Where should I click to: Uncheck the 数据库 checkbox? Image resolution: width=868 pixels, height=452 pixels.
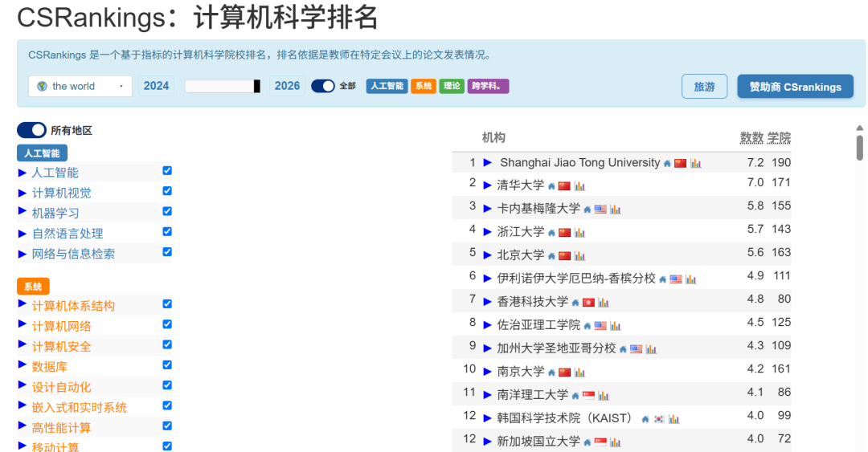click(x=167, y=364)
